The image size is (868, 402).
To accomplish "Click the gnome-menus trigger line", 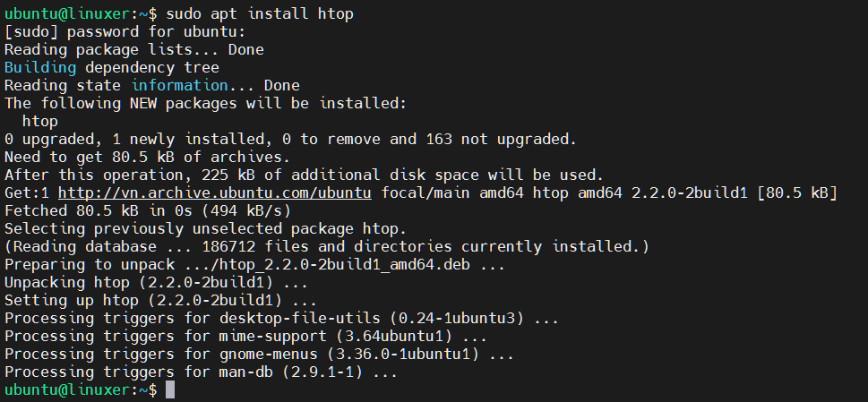I will (259, 355).
